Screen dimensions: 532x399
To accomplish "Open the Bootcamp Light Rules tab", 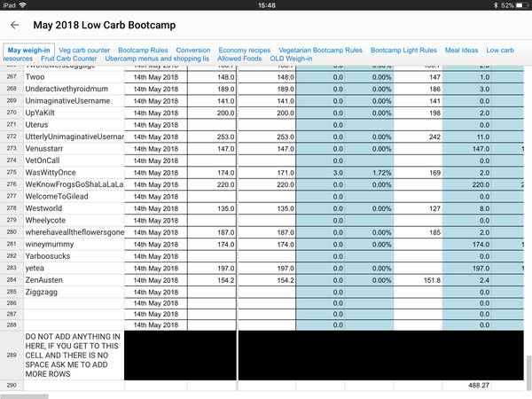I will [403, 51].
